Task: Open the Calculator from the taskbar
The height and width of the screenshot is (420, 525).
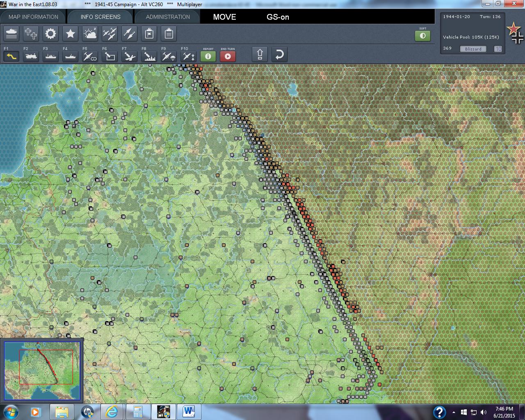Action: 137,412
